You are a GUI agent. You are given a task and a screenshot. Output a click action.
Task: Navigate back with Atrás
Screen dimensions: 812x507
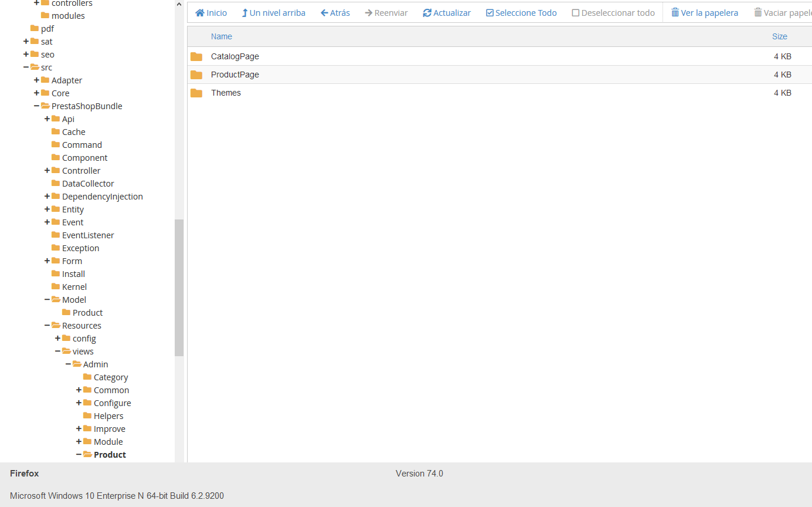pyautogui.click(x=335, y=13)
